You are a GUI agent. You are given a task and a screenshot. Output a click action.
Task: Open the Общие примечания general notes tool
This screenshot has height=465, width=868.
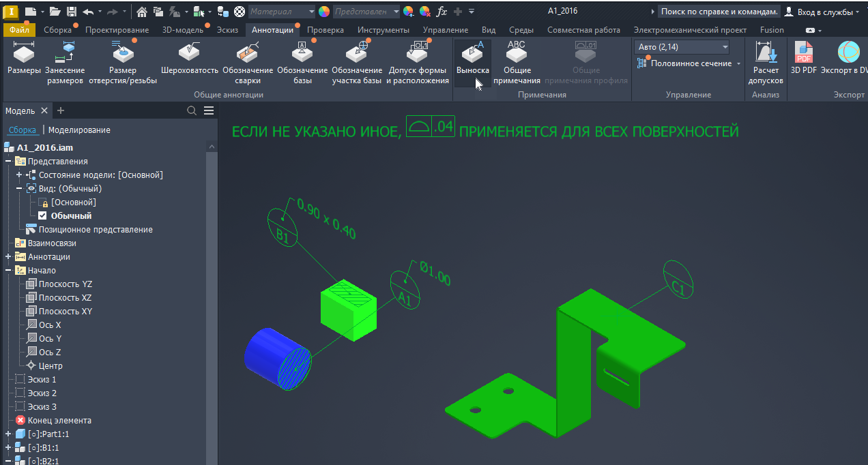point(517,63)
